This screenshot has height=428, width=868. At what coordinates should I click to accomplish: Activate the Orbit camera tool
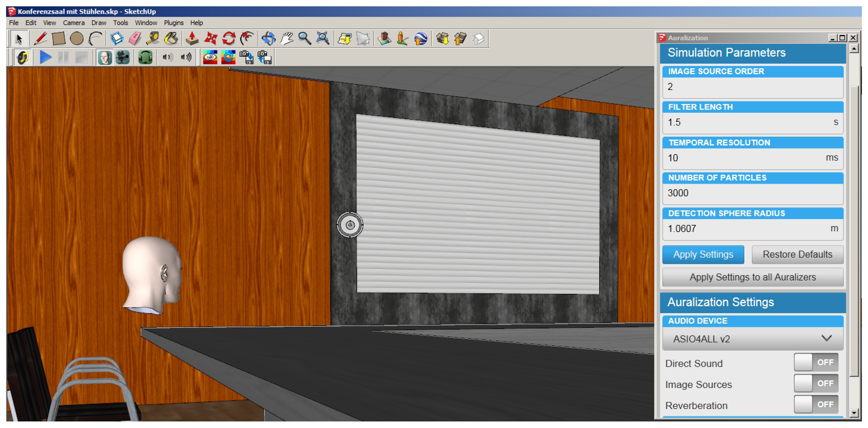[x=268, y=38]
